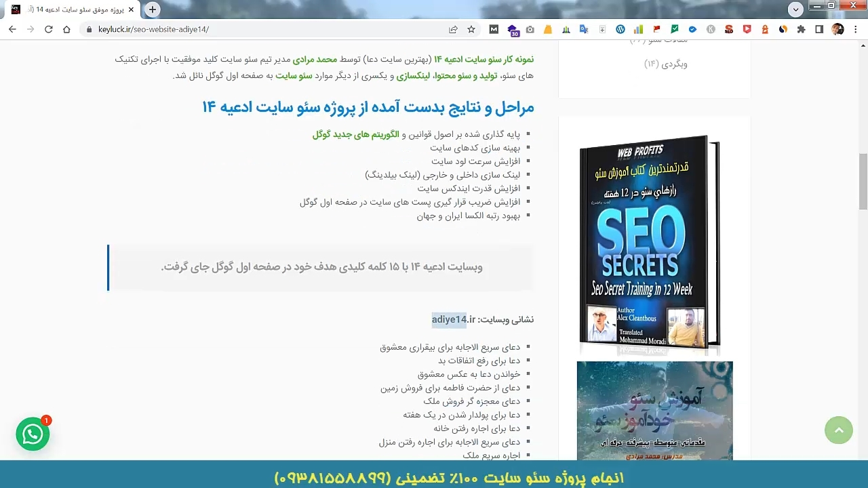Screen dimensions: 868x488
Task: Click the WordPress extension icon
Action: (620, 29)
